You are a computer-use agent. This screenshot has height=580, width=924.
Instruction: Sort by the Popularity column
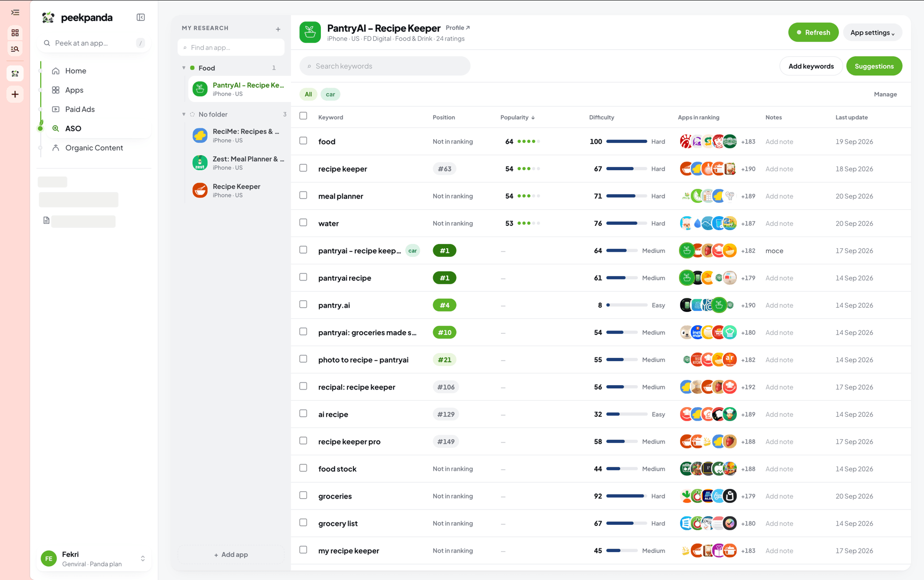click(x=518, y=118)
